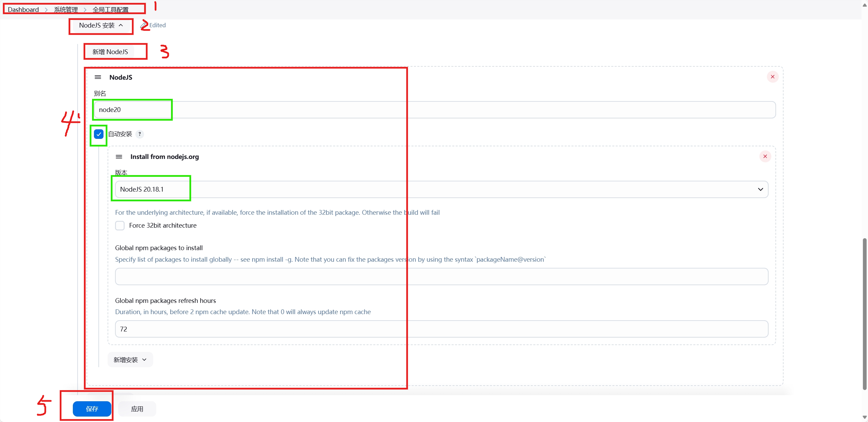Click the Edited pencil icon
Screen dimensions: 868x422
143,25
